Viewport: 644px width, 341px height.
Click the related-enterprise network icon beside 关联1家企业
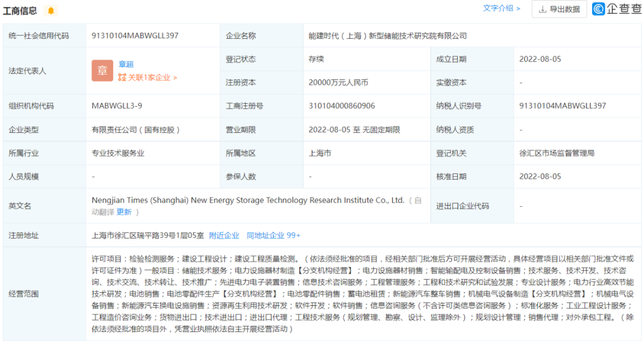tap(122, 77)
